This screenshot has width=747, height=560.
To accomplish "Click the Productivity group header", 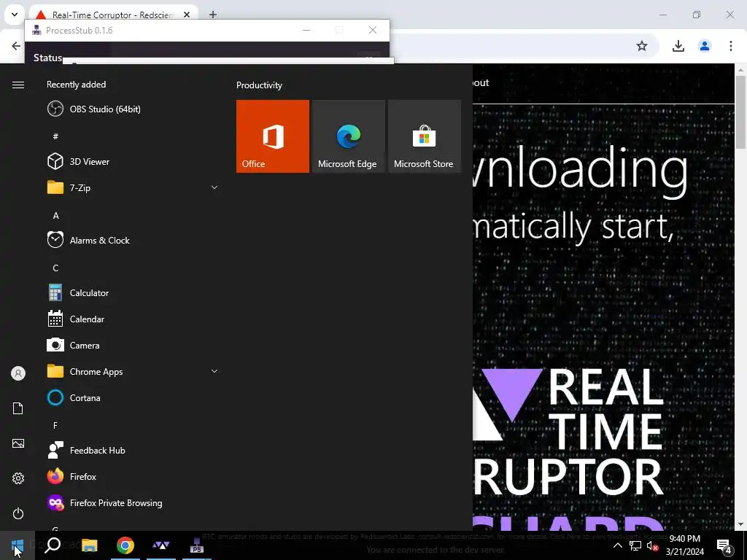I will click(x=259, y=85).
